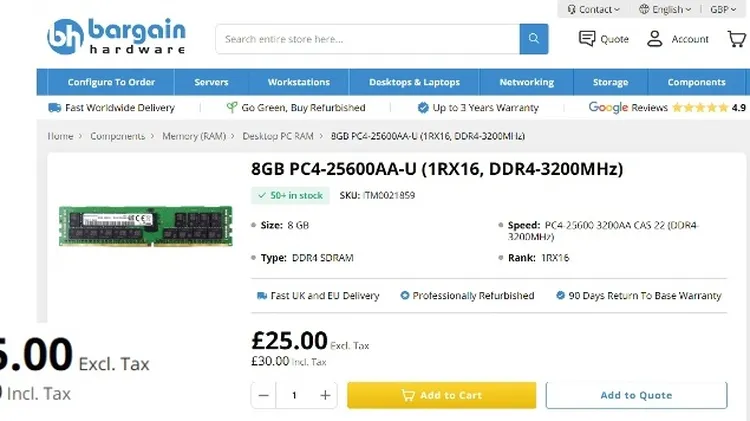The image size is (750, 421).
Task: Select the Networking menu item
Action: click(527, 82)
